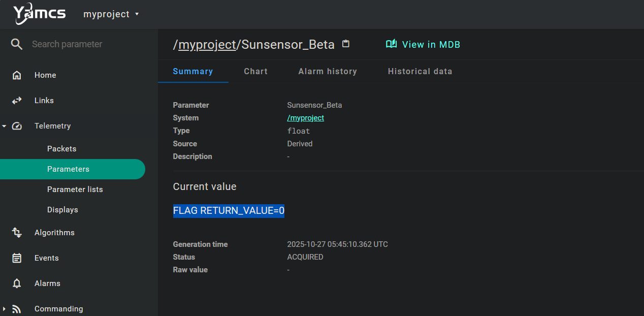Click the Alarms bell icon
644x316 pixels.
(17, 283)
